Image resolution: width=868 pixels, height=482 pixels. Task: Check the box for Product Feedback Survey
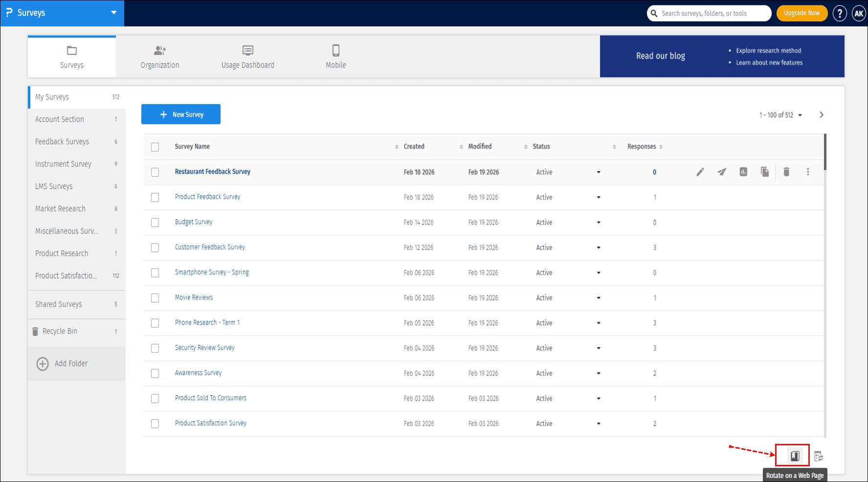(x=155, y=197)
